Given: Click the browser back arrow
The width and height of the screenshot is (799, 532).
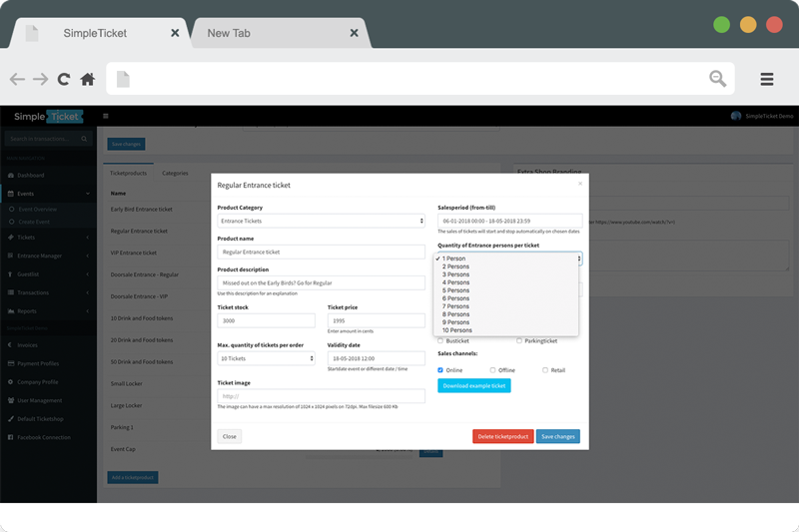Looking at the screenshot, I should tap(17, 79).
